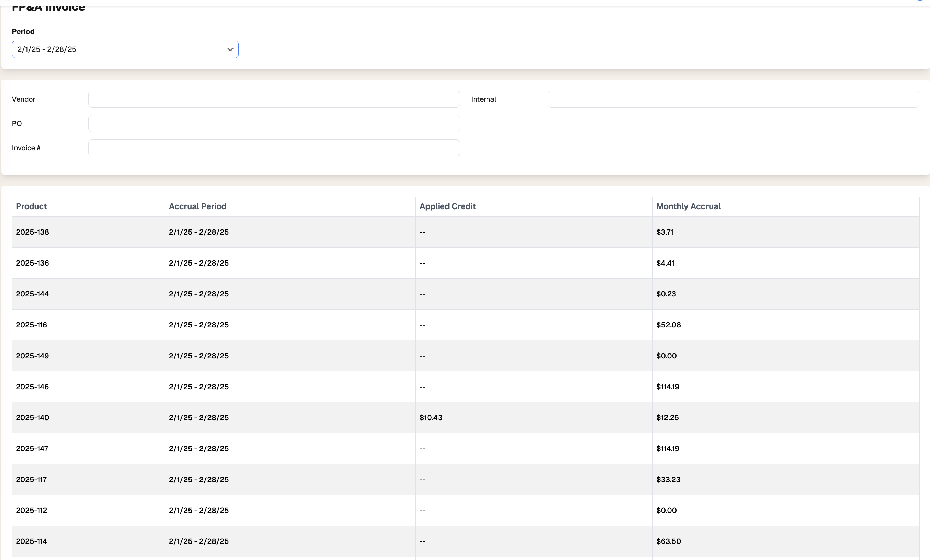Click the Accrual Period column header
The width and height of the screenshot is (930, 560).
(197, 206)
